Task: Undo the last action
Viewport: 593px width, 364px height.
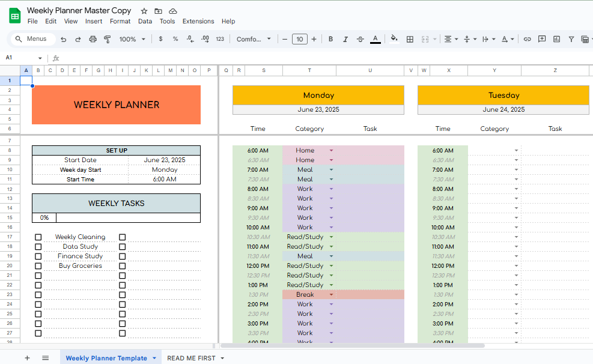Action: [64, 39]
